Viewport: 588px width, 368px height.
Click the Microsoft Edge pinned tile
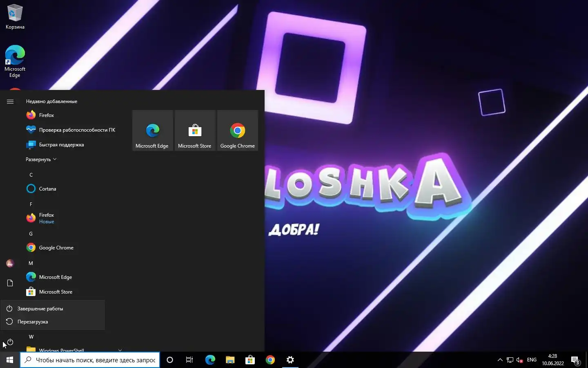(x=152, y=130)
